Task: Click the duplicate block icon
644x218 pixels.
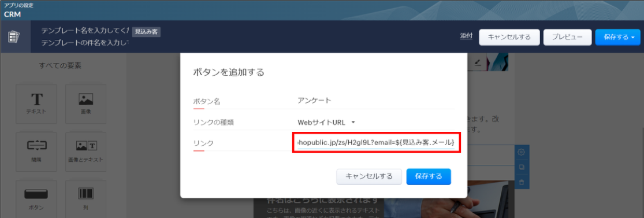Action: (522, 167)
